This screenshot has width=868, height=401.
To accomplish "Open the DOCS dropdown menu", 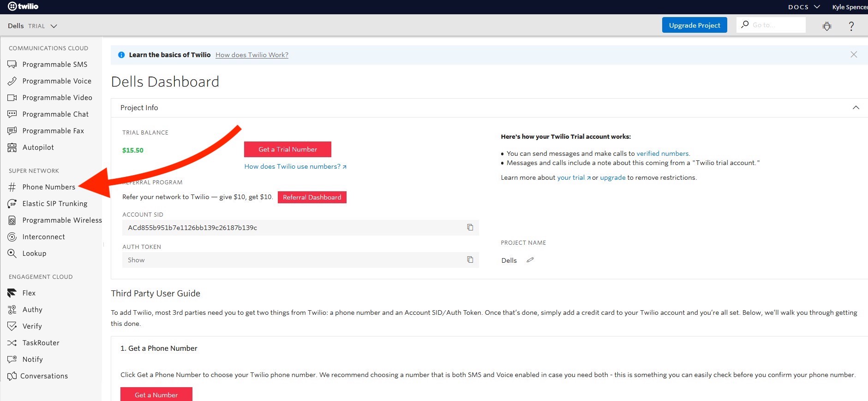I will click(x=803, y=7).
